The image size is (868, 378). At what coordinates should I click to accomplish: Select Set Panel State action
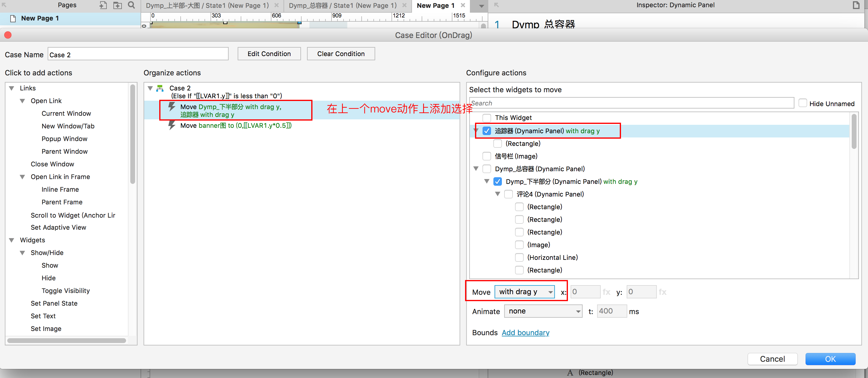pyautogui.click(x=54, y=304)
